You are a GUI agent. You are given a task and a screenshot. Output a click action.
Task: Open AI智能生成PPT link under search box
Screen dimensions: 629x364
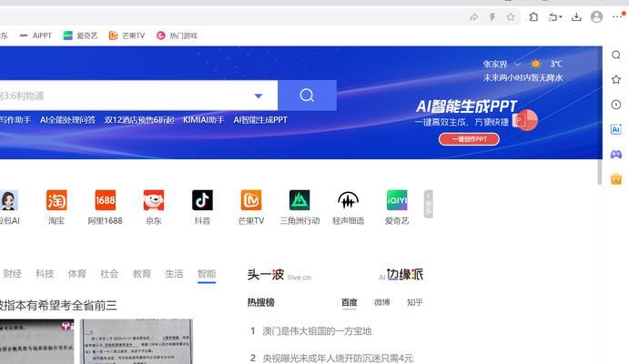pyautogui.click(x=260, y=120)
